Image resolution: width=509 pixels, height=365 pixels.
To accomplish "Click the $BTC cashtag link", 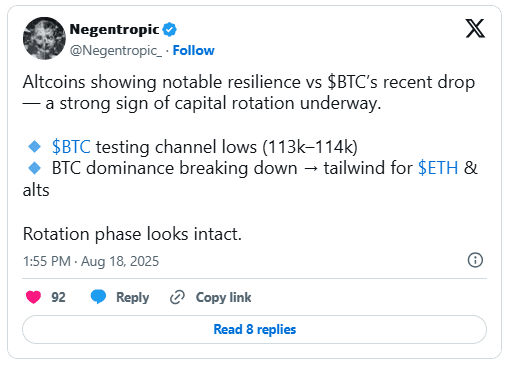I will [71, 147].
